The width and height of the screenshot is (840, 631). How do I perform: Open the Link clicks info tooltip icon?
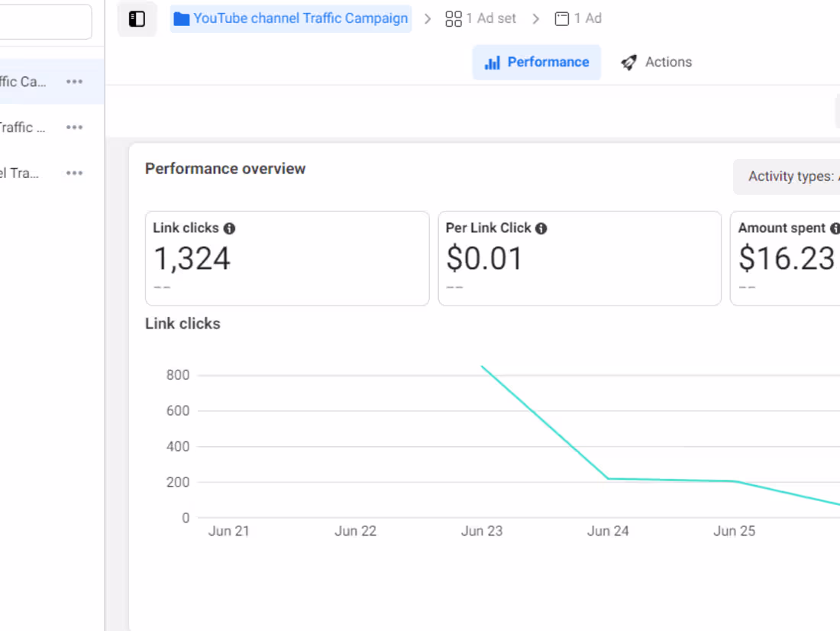pos(231,227)
